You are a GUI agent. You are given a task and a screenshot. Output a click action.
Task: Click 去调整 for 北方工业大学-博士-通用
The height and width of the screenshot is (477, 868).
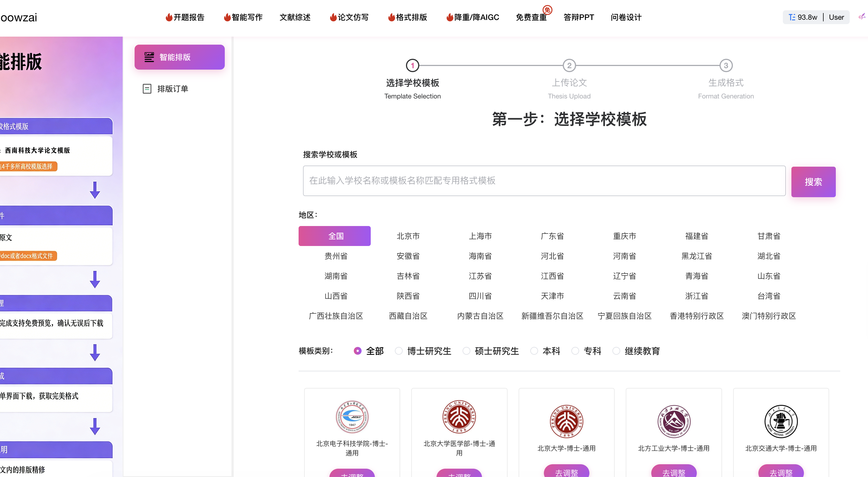(x=674, y=471)
